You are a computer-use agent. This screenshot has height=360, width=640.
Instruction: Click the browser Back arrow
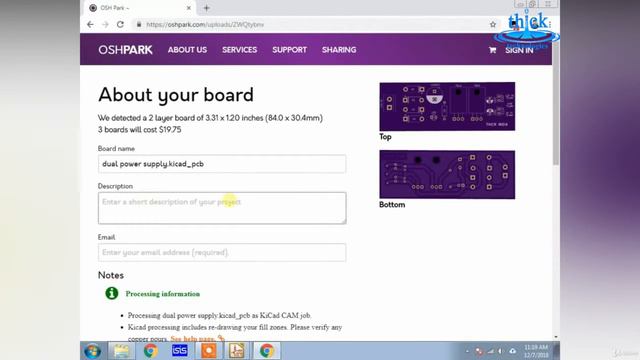point(90,24)
